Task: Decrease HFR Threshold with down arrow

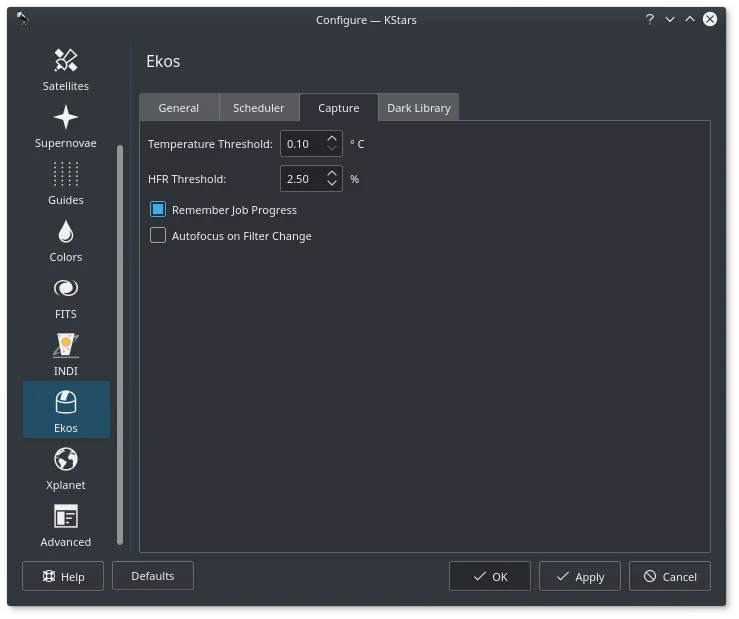Action: click(332, 183)
